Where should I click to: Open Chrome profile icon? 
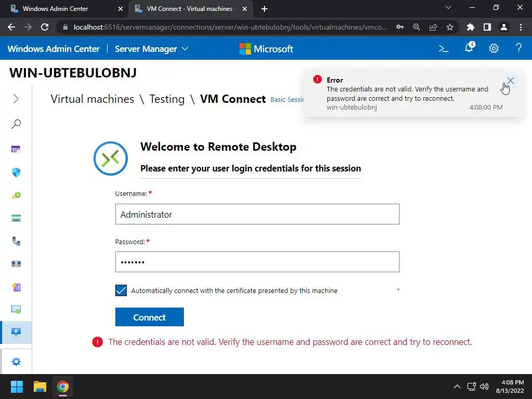(504, 27)
